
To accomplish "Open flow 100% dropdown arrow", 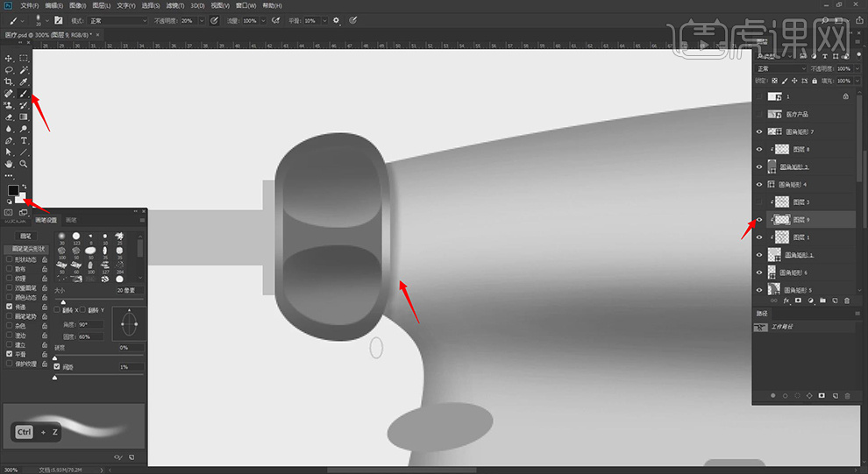I will coord(263,20).
